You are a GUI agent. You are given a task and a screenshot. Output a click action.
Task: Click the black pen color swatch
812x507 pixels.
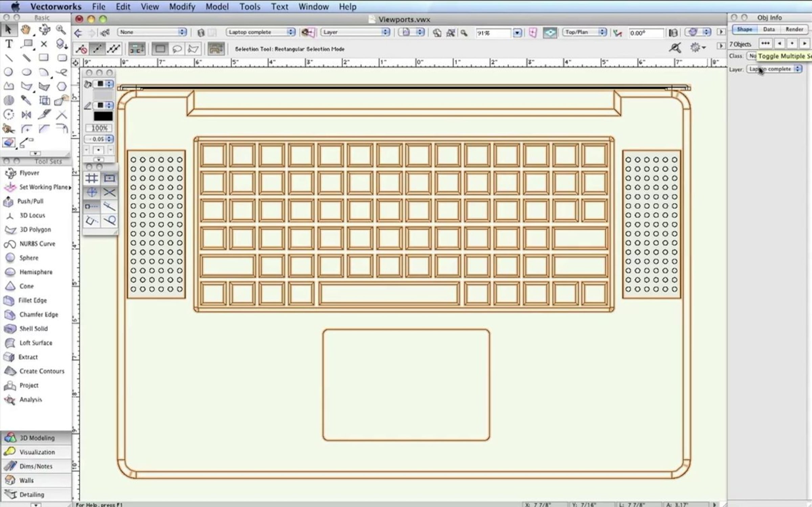(103, 116)
